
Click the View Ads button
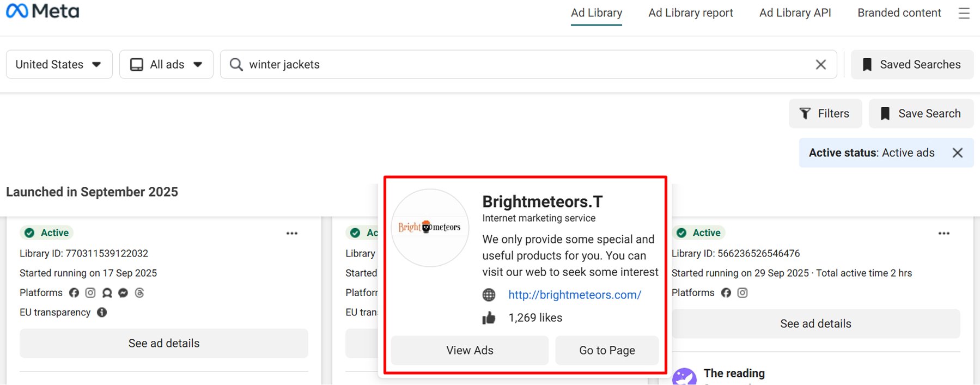coord(470,351)
